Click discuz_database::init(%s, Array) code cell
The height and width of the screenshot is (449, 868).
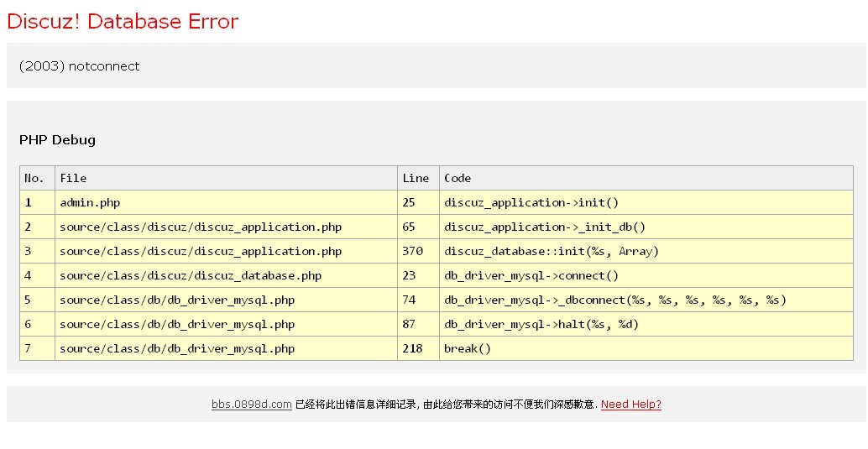pyautogui.click(x=646, y=251)
